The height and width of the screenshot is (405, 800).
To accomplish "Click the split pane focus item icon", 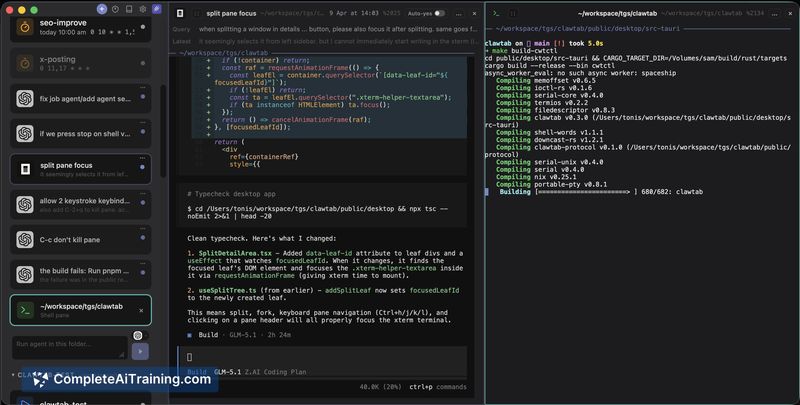I will tap(25, 169).
